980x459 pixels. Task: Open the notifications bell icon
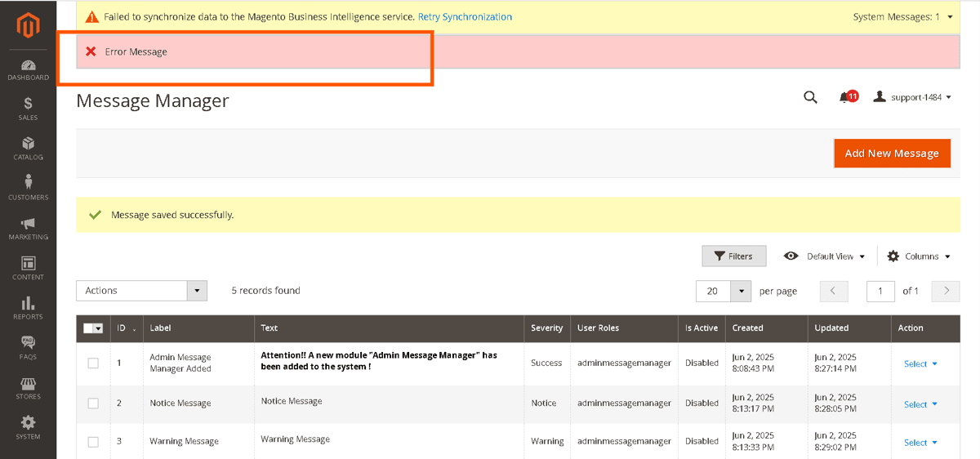click(x=845, y=97)
